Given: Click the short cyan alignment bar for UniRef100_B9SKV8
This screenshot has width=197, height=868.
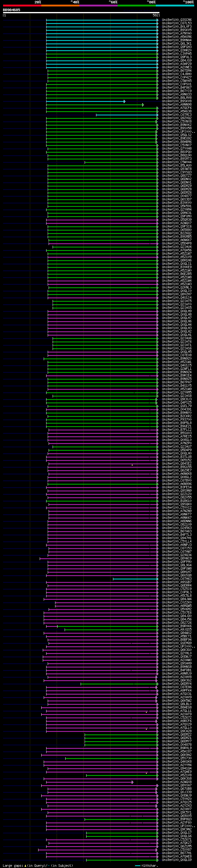Looking at the screenshot, I should click(86, 101).
